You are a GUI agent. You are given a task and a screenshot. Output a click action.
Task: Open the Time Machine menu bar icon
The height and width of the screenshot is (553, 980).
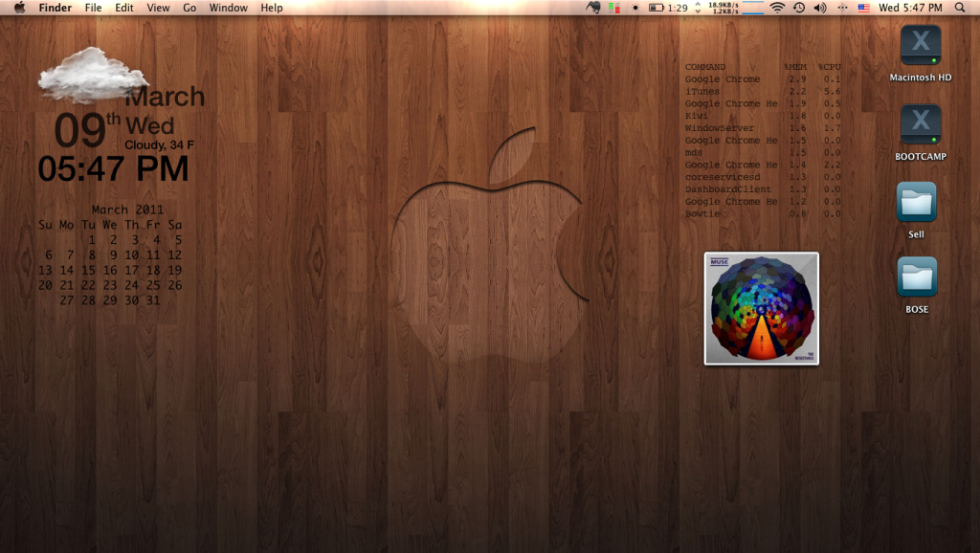click(x=799, y=8)
